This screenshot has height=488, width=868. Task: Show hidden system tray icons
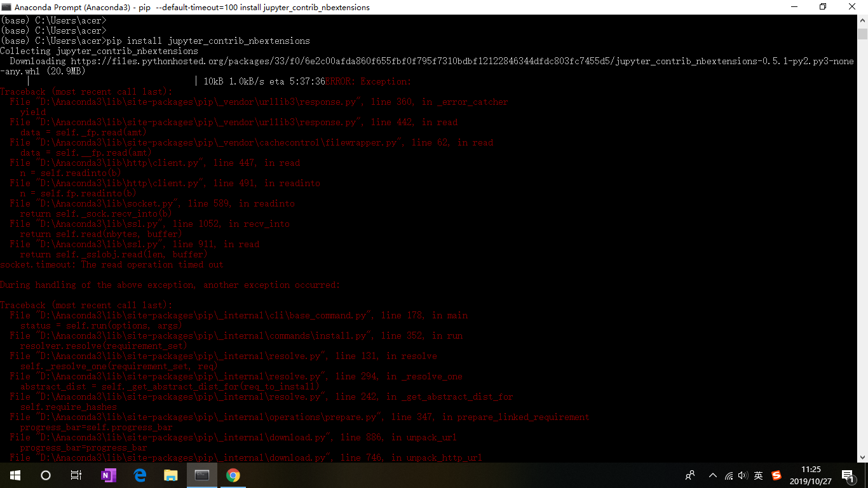tap(712, 475)
